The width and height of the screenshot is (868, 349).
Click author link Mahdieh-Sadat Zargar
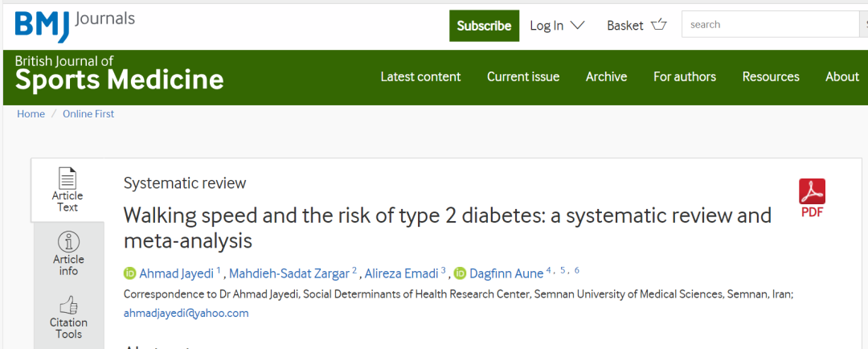click(x=289, y=273)
